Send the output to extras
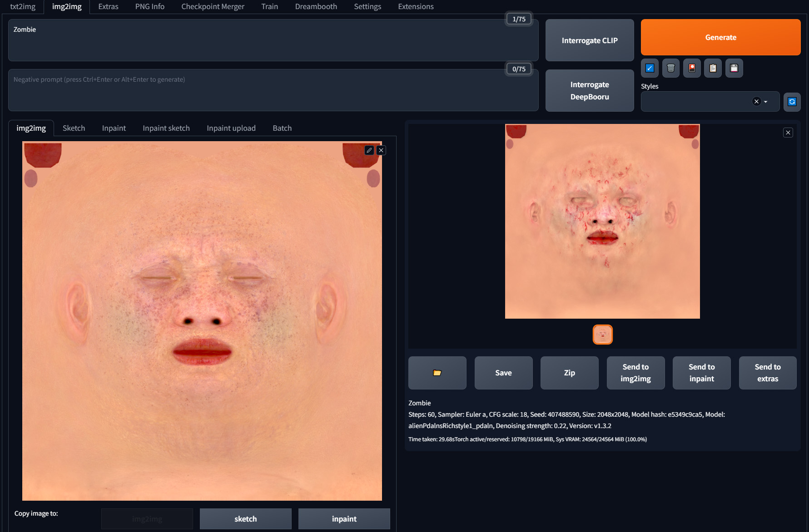The image size is (809, 532). coord(768,373)
